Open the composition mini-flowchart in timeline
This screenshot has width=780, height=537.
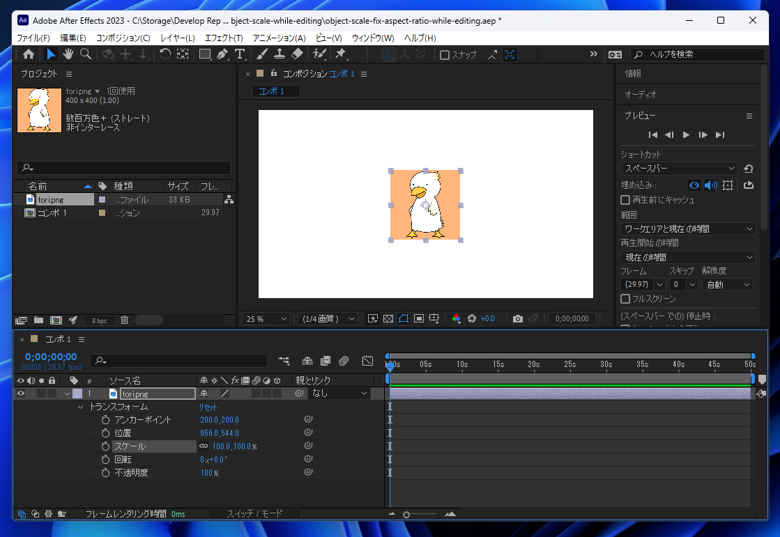[x=284, y=361]
